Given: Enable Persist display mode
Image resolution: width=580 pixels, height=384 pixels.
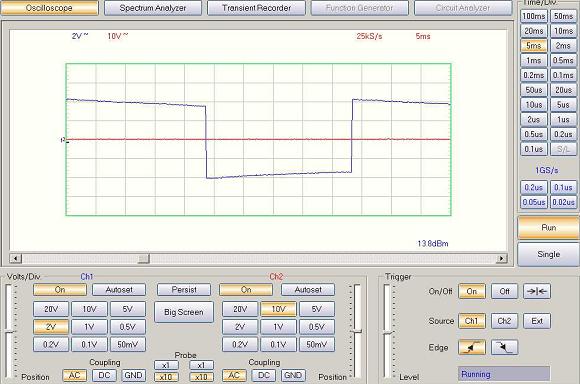Looking at the screenshot, I should [184, 290].
